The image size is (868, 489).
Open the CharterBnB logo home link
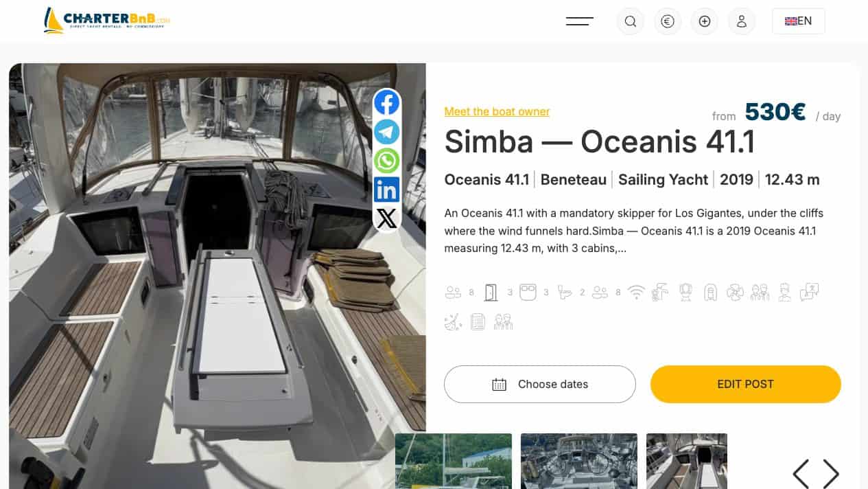[106, 21]
